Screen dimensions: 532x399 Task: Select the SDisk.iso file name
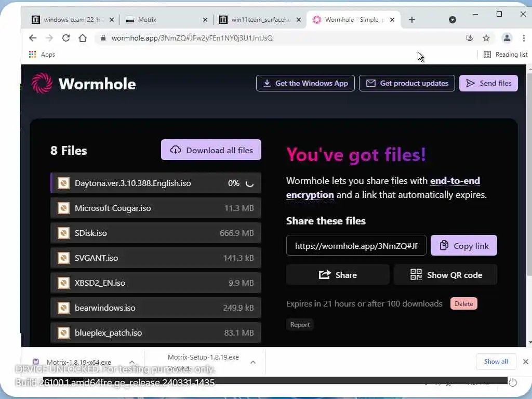point(90,233)
